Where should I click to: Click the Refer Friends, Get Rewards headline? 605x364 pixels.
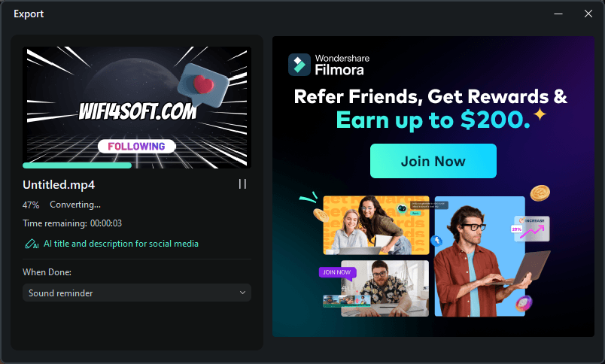coord(430,96)
